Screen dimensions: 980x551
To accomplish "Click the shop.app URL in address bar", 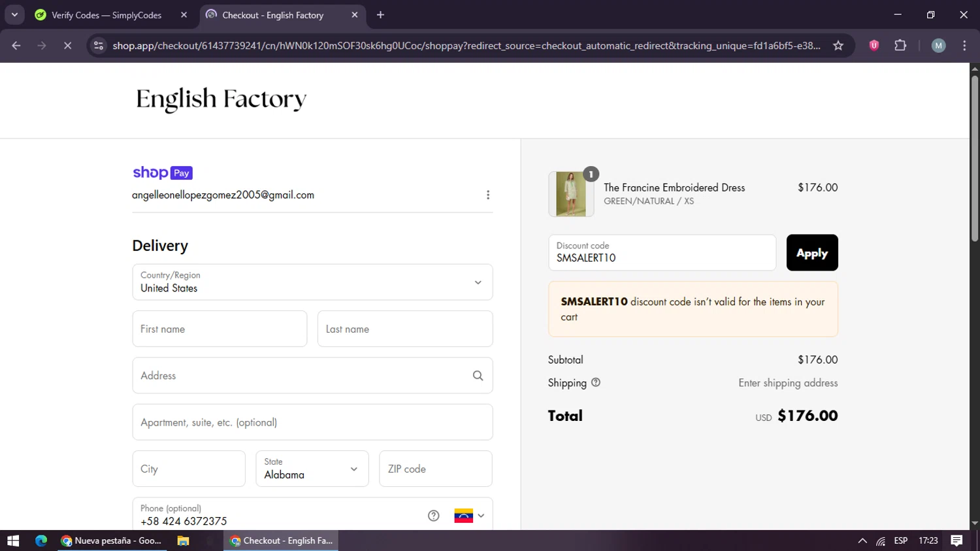I will click(466, 46).
